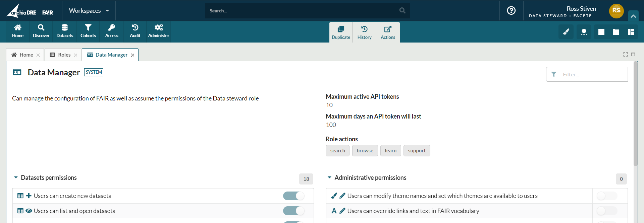Open the Actions button
Viewport: 644px width, 223px height.
pyautogui.click(x=388, y=32)
